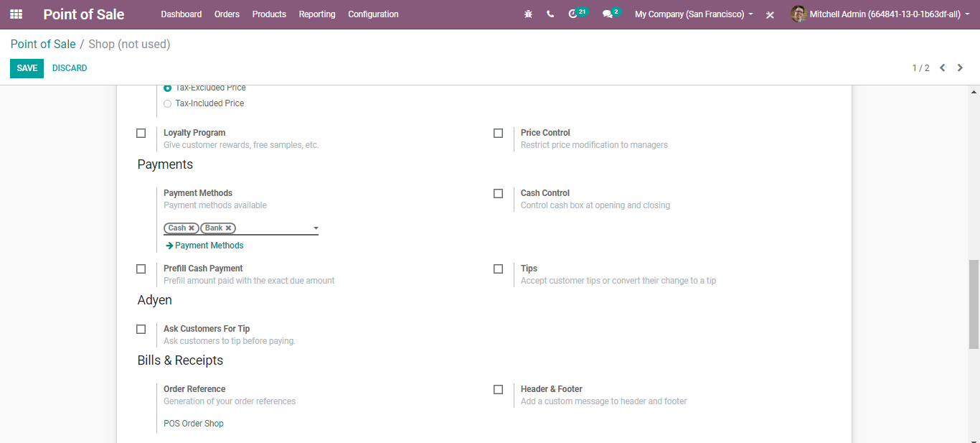Click the Shop (not used) breadcrumb text
The image size is (980, 443).
[129, 45]
